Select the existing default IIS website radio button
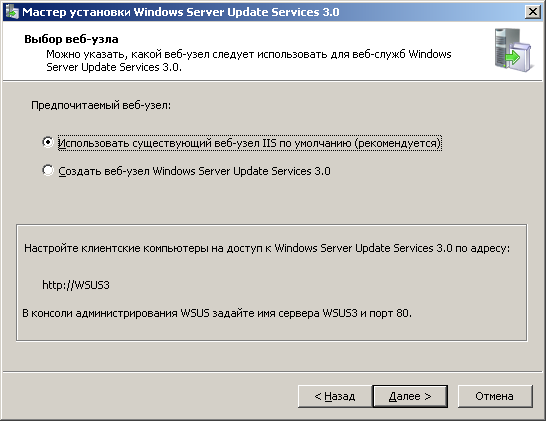Screen dimensions: 546x421 click(48, 142)
